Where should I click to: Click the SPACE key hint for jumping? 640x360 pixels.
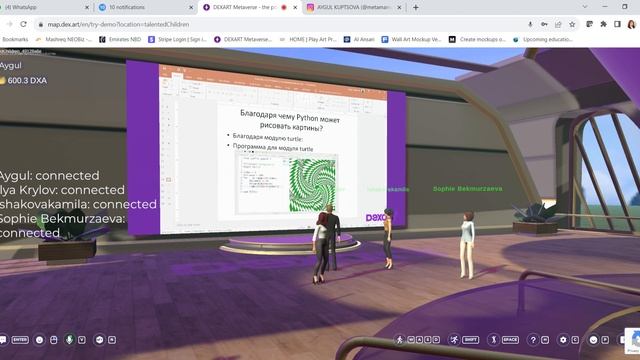point(510,340)
